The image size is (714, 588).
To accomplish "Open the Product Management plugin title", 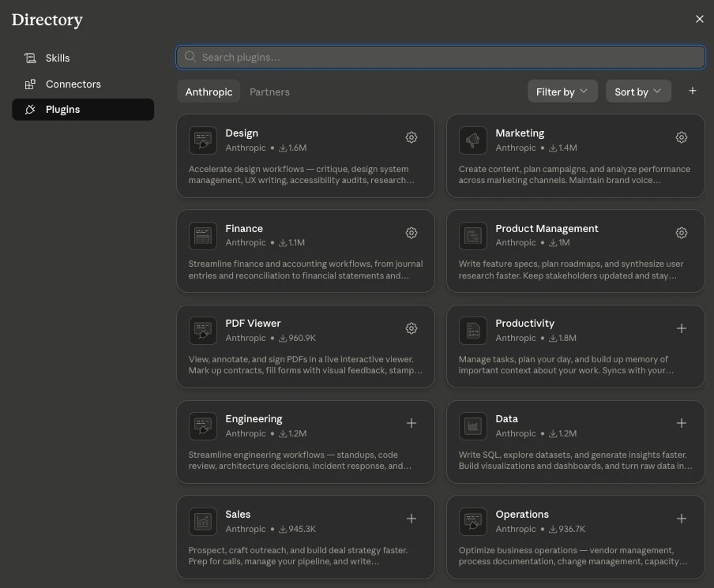I will (x=547, y=228).
